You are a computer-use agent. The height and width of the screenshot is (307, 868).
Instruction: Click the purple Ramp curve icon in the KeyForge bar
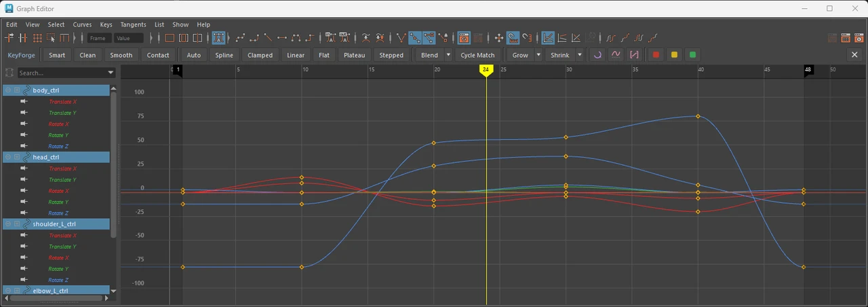tap(634, 55)
